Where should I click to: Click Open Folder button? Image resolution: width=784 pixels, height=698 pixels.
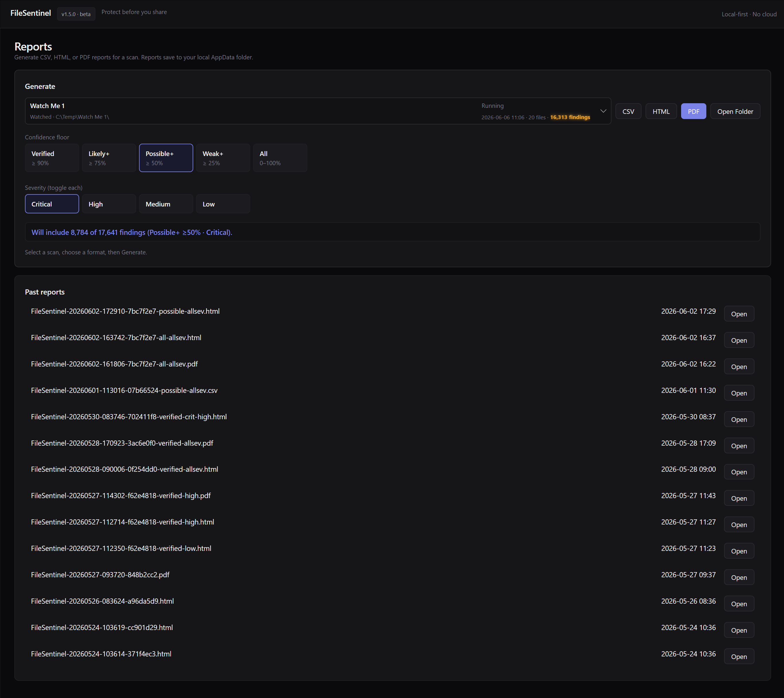[x=735, y=111]
